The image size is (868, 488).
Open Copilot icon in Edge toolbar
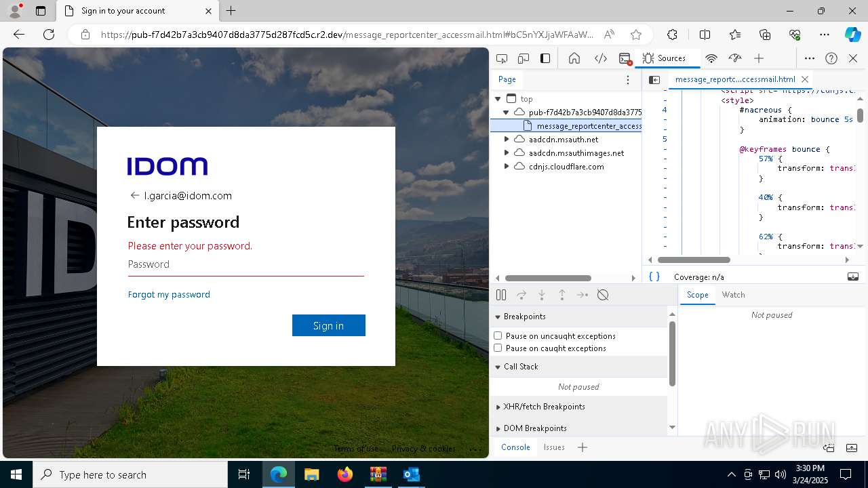852,35
